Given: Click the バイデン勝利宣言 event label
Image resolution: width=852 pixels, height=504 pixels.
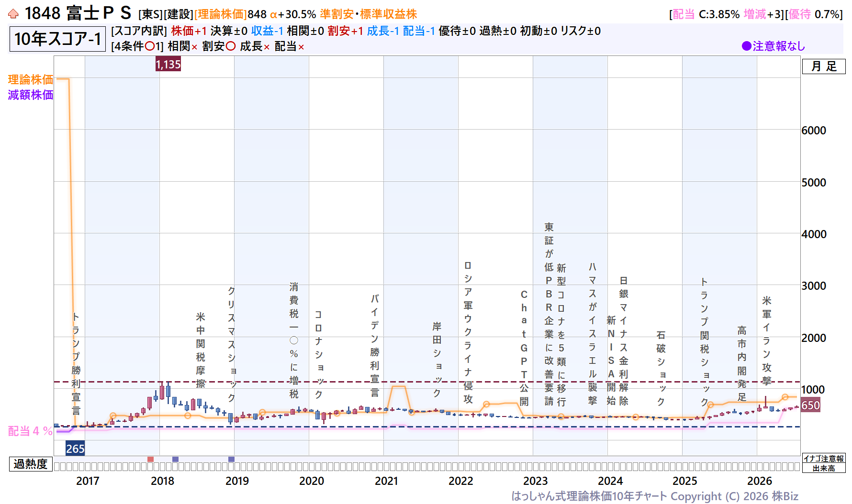Looking at the screenshot, I should pos(375,346).
